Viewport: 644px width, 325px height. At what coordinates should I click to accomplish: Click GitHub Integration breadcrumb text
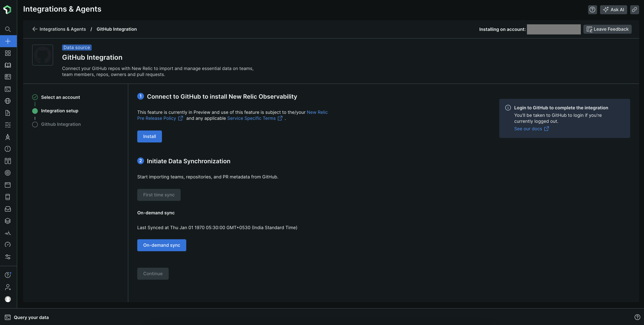pos(116,29)
